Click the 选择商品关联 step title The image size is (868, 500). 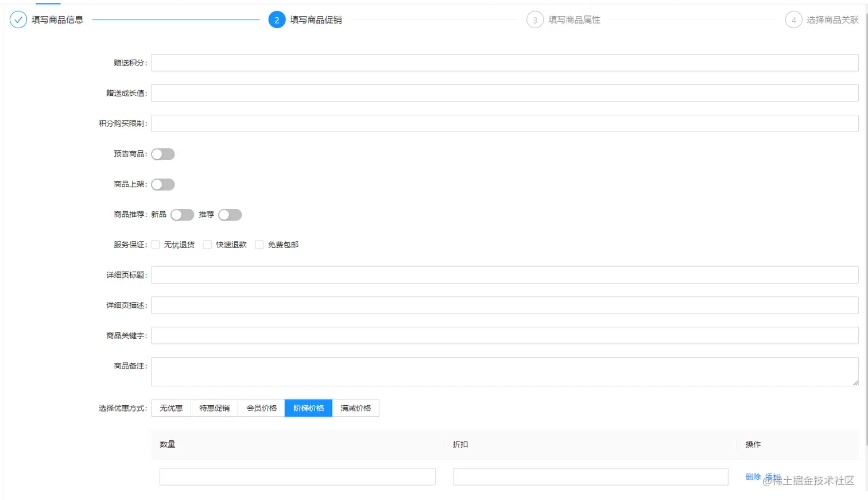[x=832, y=20]
